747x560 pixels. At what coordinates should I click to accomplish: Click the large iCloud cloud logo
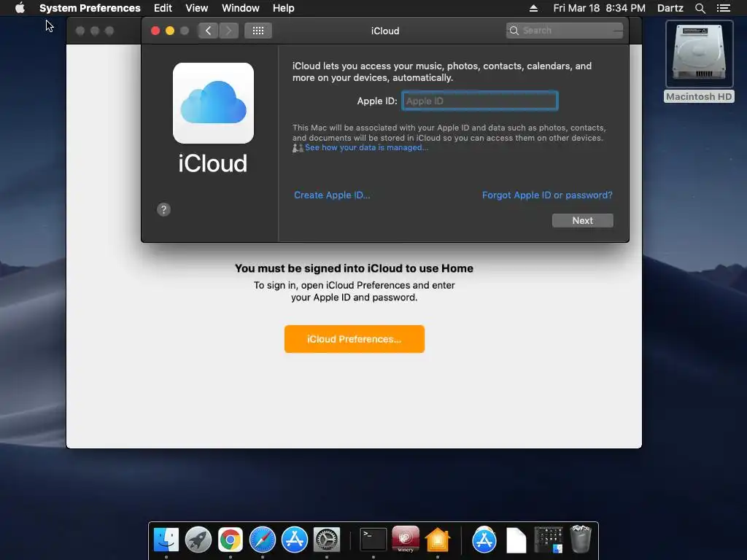[214, 103]
